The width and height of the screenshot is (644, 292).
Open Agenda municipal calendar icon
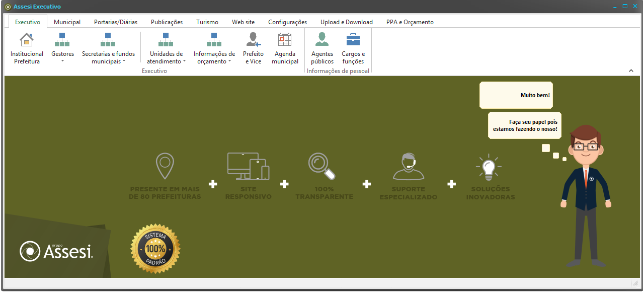[x=285, y=40]
